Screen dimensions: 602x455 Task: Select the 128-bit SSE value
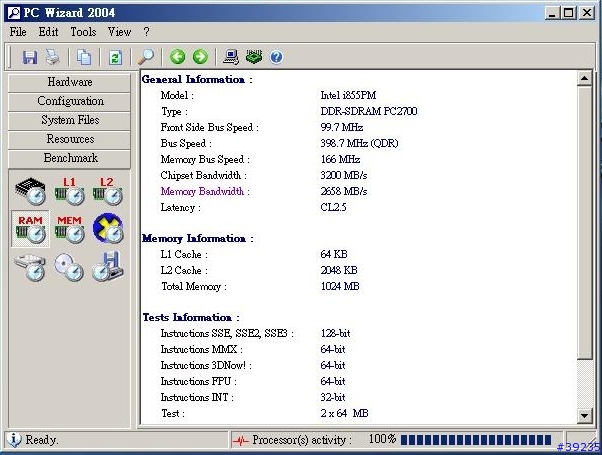click(x=335, y=333)
